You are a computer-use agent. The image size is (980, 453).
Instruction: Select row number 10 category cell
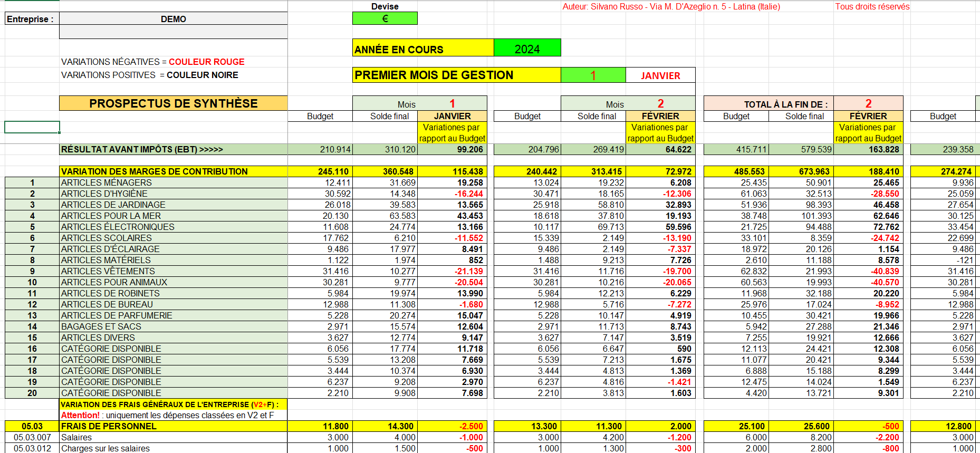pyautogui.click(x=32, y=282)
